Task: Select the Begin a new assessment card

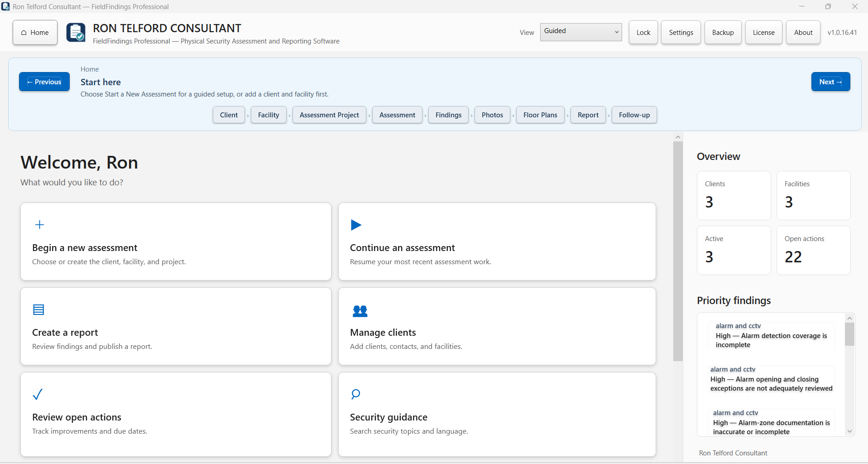Action: click(176, 242)
